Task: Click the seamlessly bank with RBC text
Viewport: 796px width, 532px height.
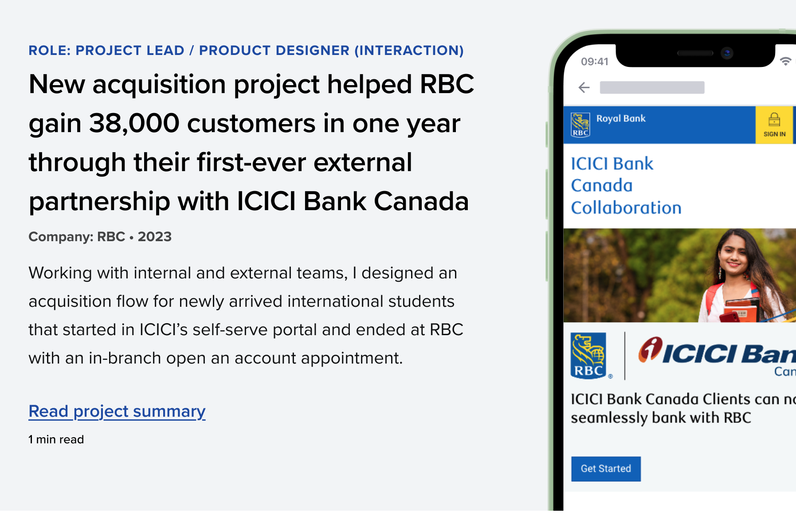Action: coord(661,418)
